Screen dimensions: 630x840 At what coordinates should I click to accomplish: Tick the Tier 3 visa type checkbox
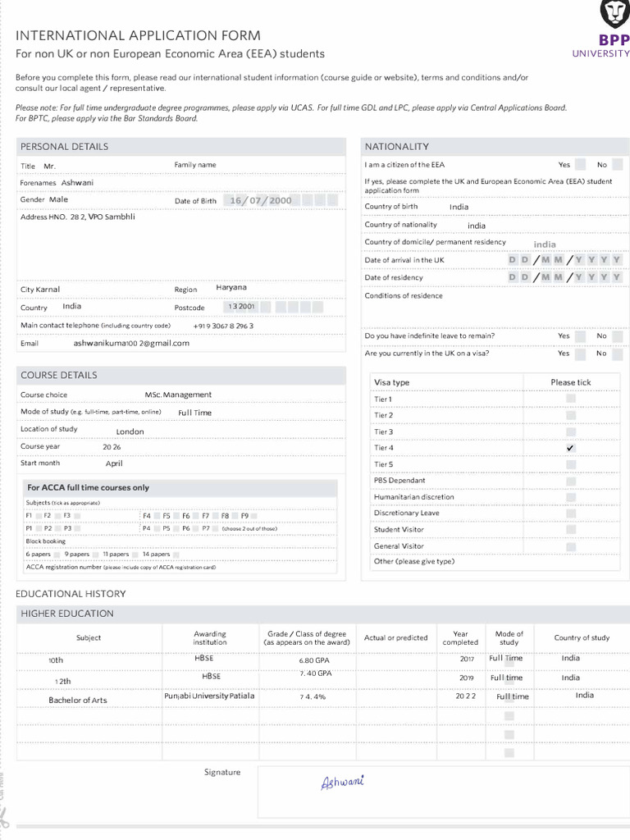coord(571,431)
